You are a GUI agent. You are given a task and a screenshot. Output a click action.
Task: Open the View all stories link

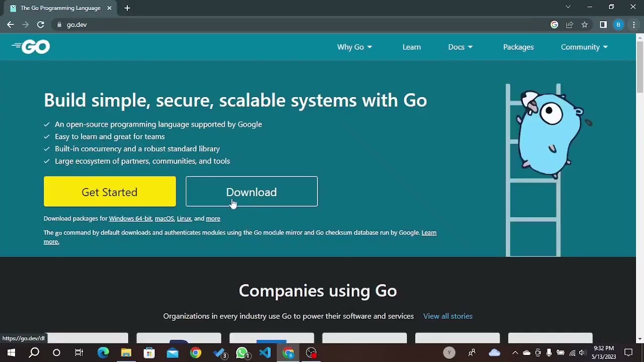click(x=448, y=316)
